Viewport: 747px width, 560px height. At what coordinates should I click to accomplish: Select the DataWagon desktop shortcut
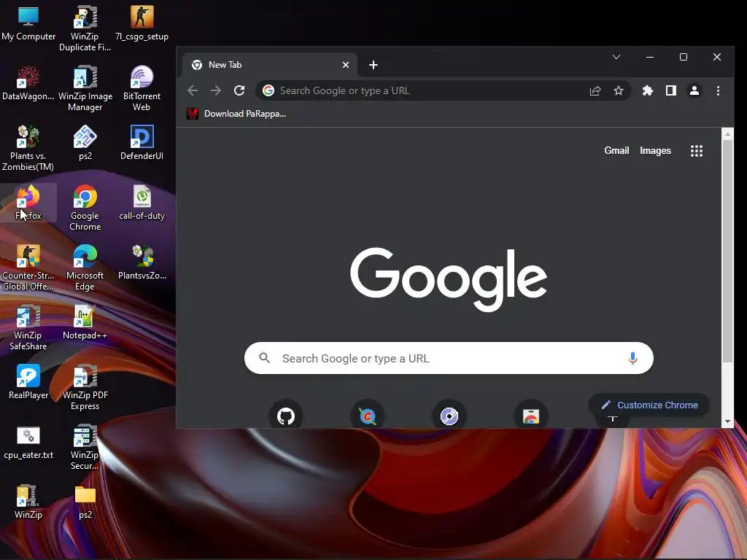28,83
